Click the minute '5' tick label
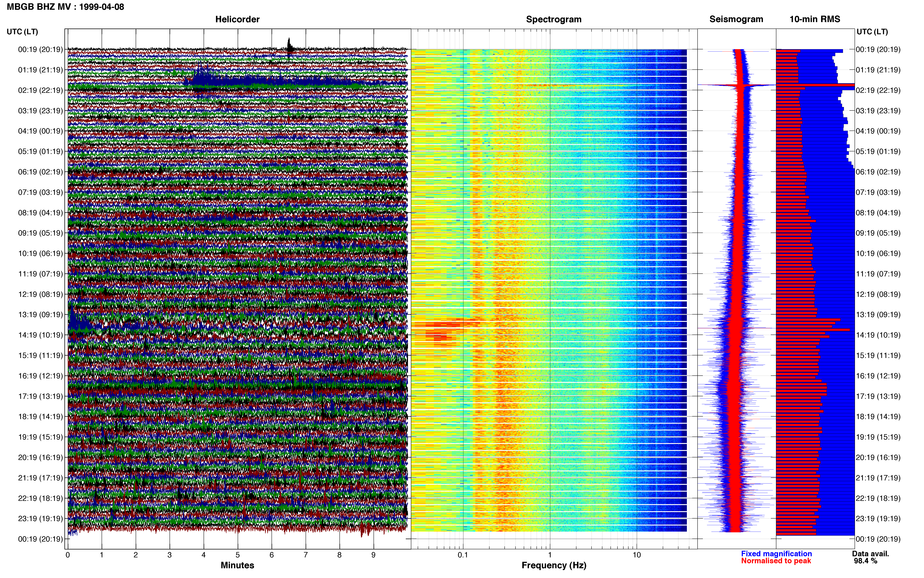 point(238,555)
